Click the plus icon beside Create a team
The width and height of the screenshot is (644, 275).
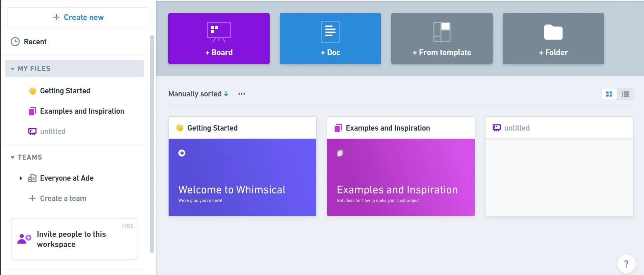[x=32, y=198]
